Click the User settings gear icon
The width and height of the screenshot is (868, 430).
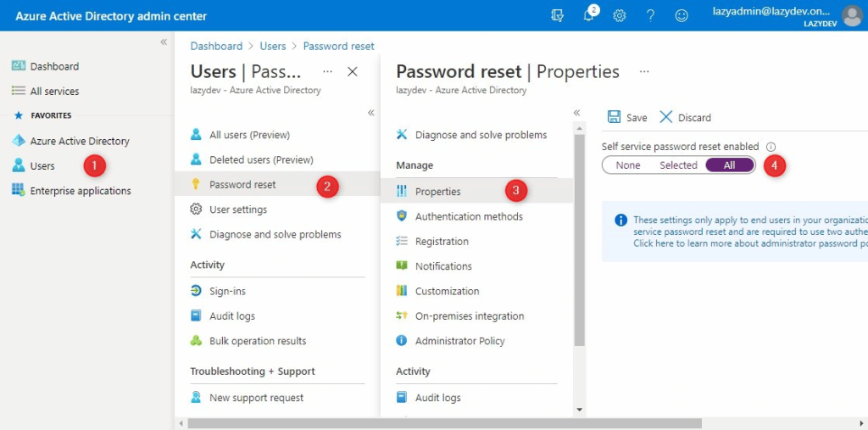[196, 209]
